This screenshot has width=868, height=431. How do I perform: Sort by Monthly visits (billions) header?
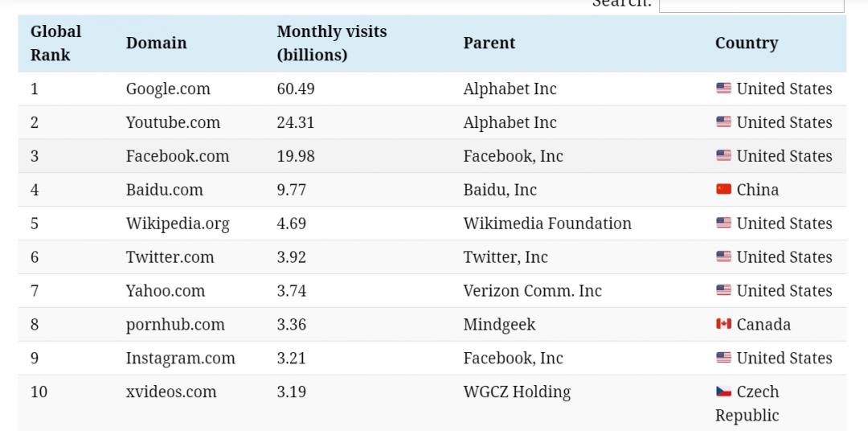(x=331, y=43)
